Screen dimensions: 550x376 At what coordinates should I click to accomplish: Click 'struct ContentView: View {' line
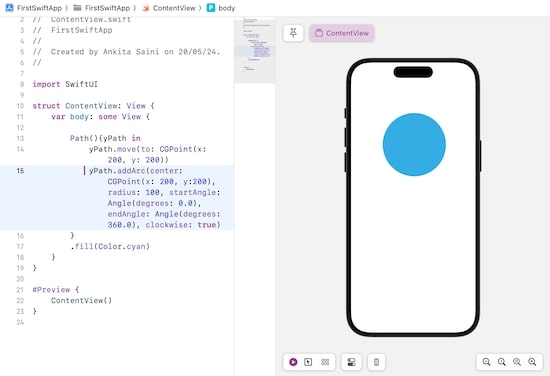point(93,106)
